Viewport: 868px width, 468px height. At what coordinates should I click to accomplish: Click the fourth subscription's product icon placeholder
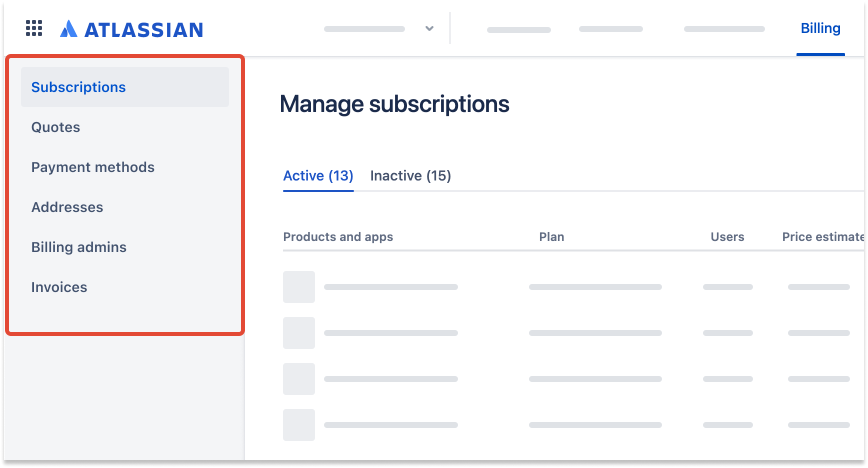tap(299, 425)
